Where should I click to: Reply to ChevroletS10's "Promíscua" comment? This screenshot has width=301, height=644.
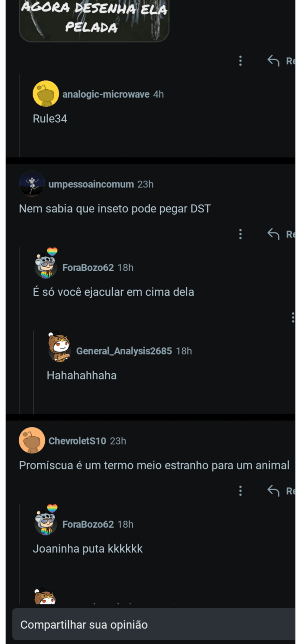[274, 491]
